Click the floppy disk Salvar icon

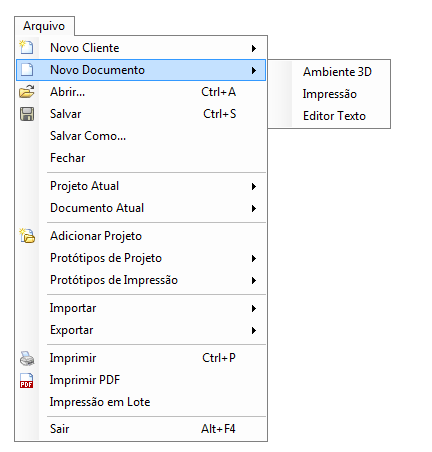(27, 114)
